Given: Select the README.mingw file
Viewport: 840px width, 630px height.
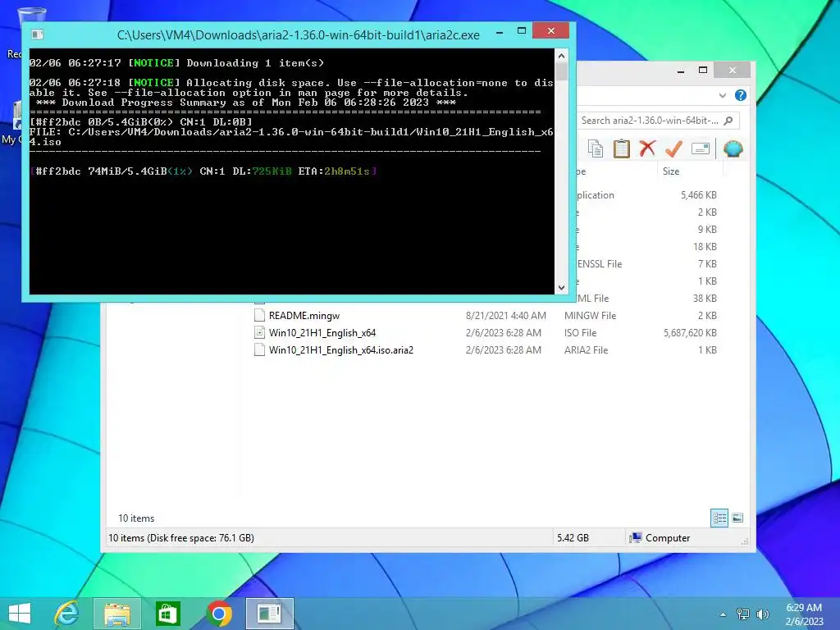Looking at the screenshot, I should [x=304, y=316].
